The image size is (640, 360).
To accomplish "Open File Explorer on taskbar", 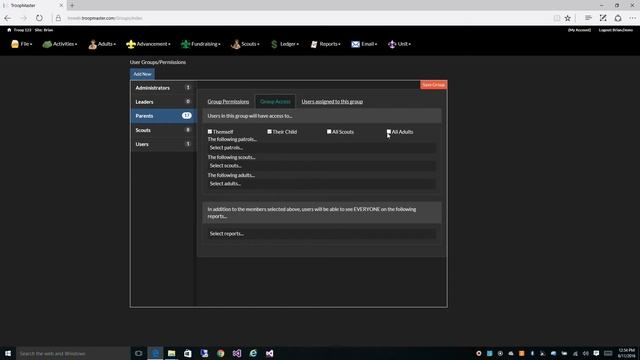I will pos(171,353).
